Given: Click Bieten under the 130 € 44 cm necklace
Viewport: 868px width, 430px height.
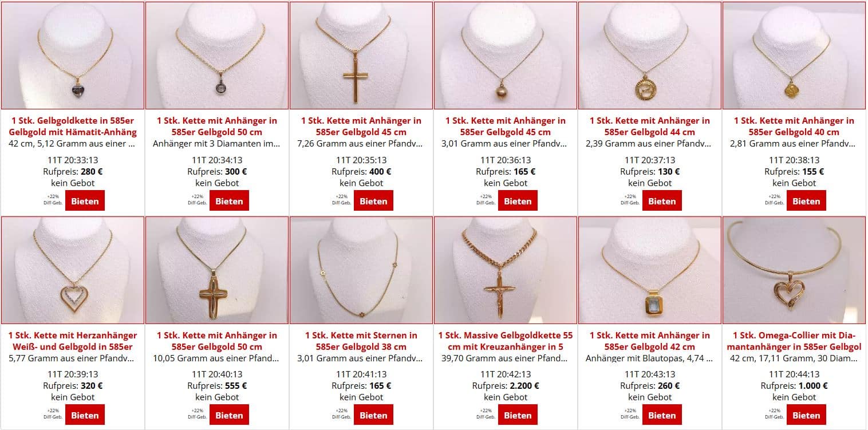Looking at the screenshot, I should click(662, 201).
